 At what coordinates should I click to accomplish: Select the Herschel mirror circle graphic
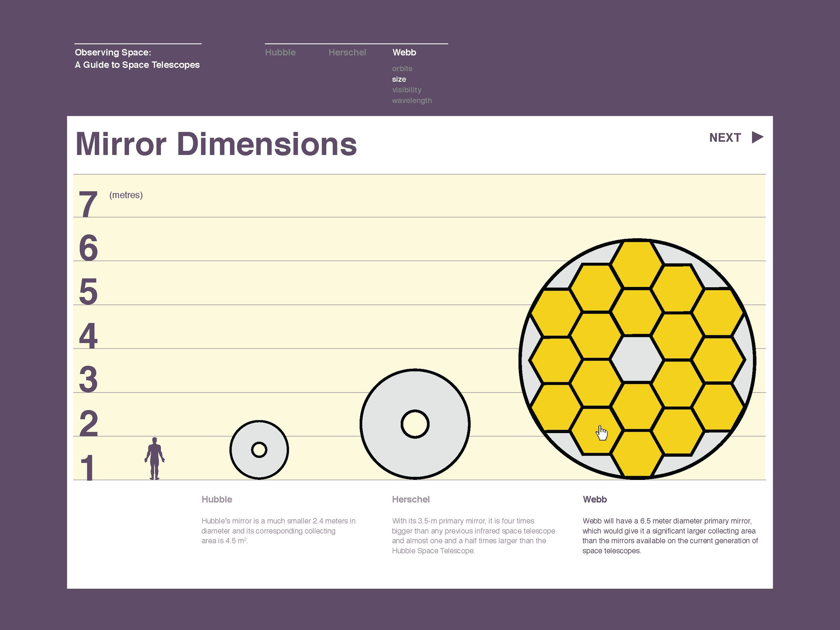[415, 424]
